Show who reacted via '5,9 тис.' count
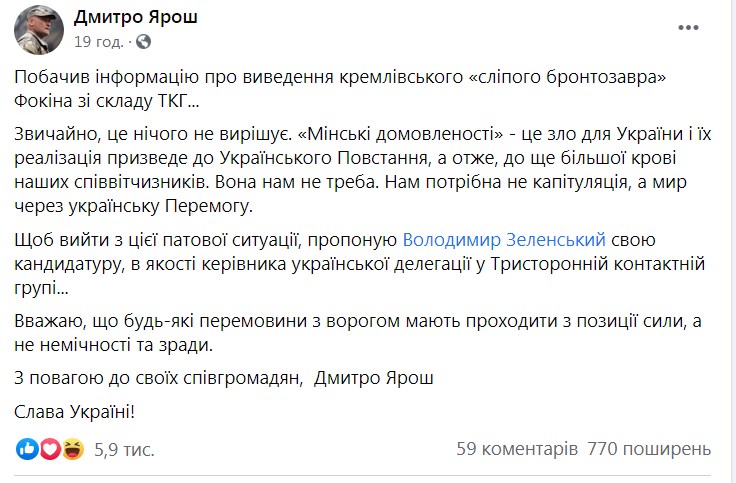 (x=124, y=450)
